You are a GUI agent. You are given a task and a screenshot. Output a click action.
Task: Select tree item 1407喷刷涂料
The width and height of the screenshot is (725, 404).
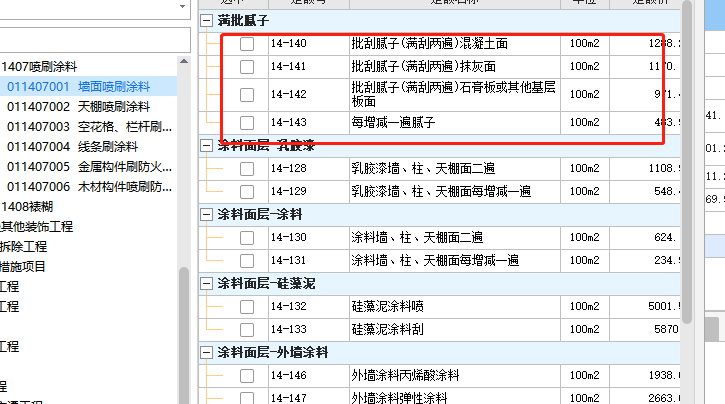tap(39, 67)
